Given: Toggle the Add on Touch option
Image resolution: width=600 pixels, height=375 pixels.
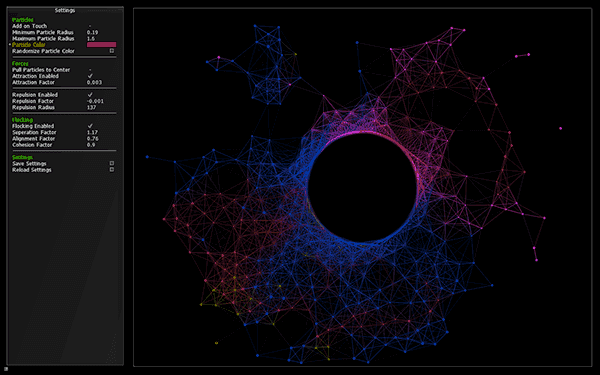Looking at the screenshot, I should coord(90,26).
